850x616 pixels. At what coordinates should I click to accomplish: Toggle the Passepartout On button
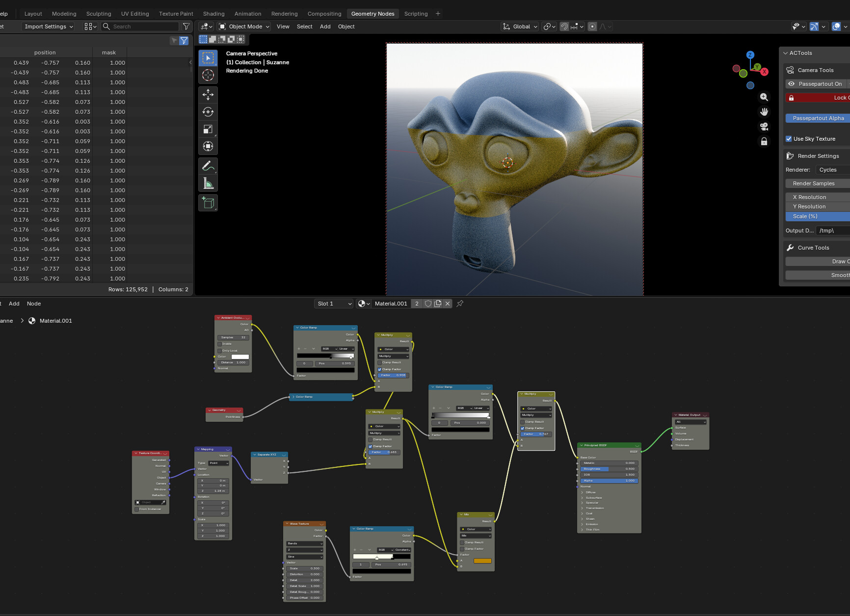click(817, 84)
